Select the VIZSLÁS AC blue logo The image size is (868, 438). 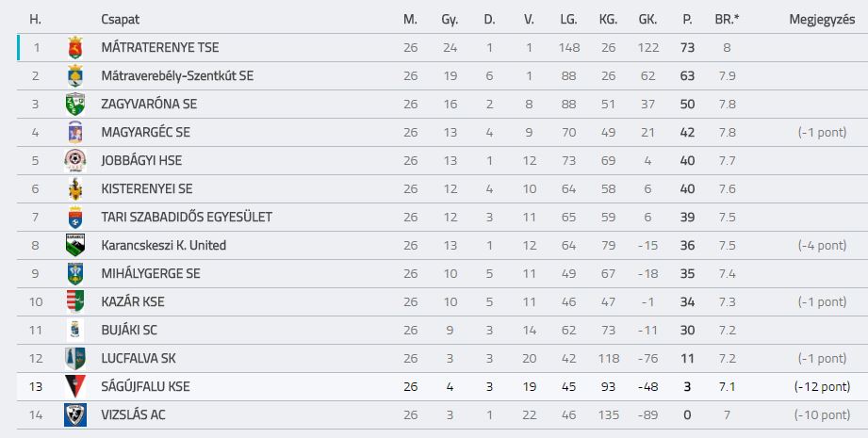click(x=75, y=414)
